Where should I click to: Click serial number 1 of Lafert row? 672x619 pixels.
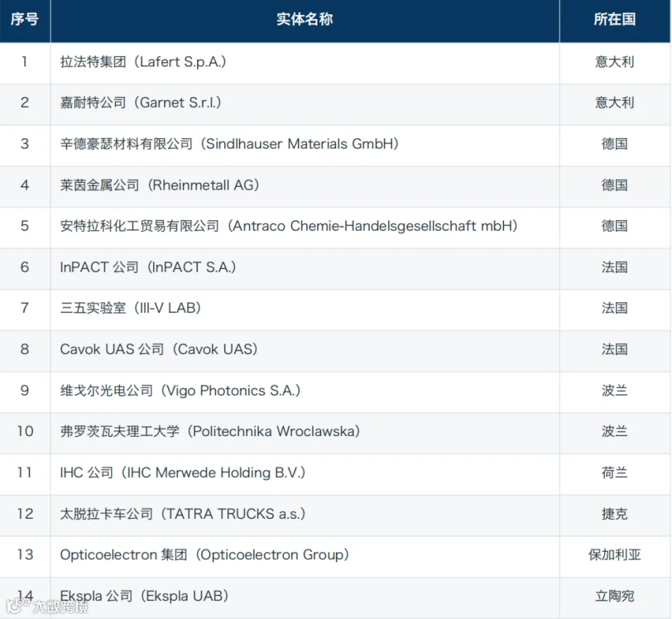tap(25, 62)
